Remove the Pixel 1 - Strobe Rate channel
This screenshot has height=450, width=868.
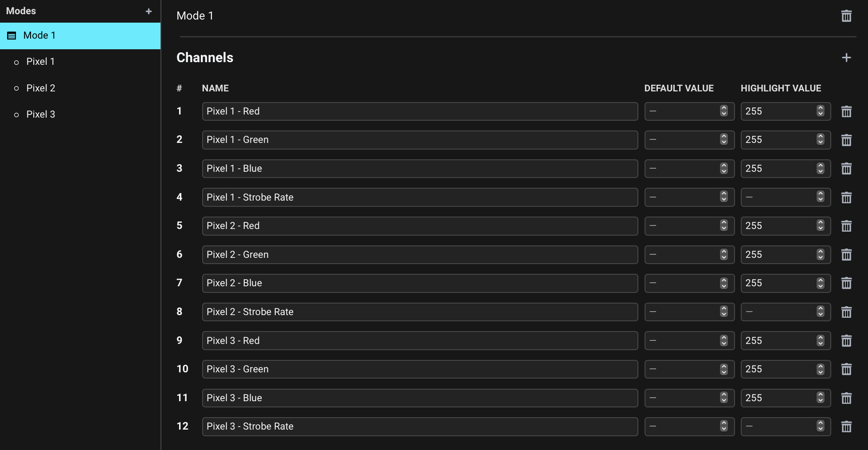[846, 197]
